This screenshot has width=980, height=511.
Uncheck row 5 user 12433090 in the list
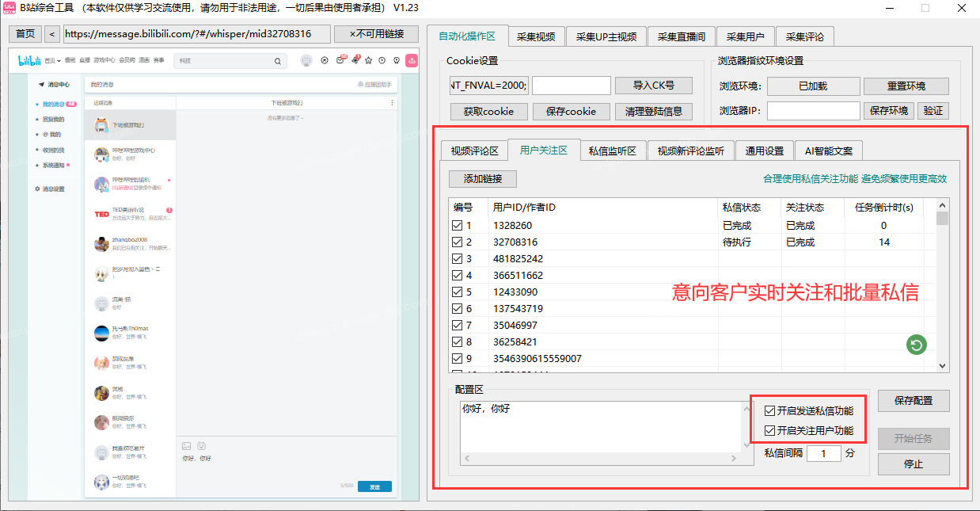click(x=457, y=292)
